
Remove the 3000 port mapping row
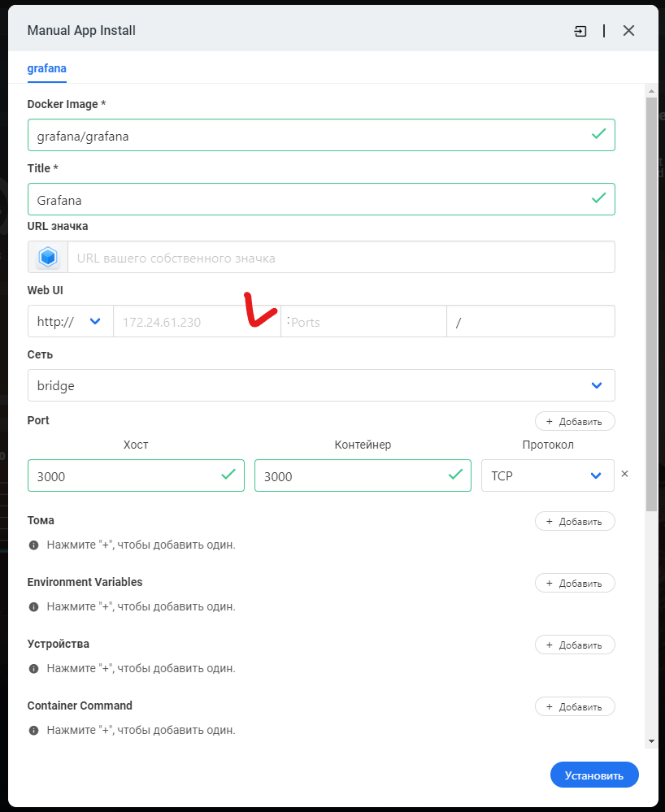[624, 474]
